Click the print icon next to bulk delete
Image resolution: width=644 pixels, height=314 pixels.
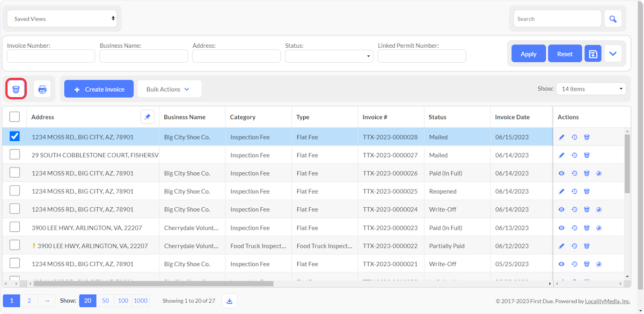42,89
